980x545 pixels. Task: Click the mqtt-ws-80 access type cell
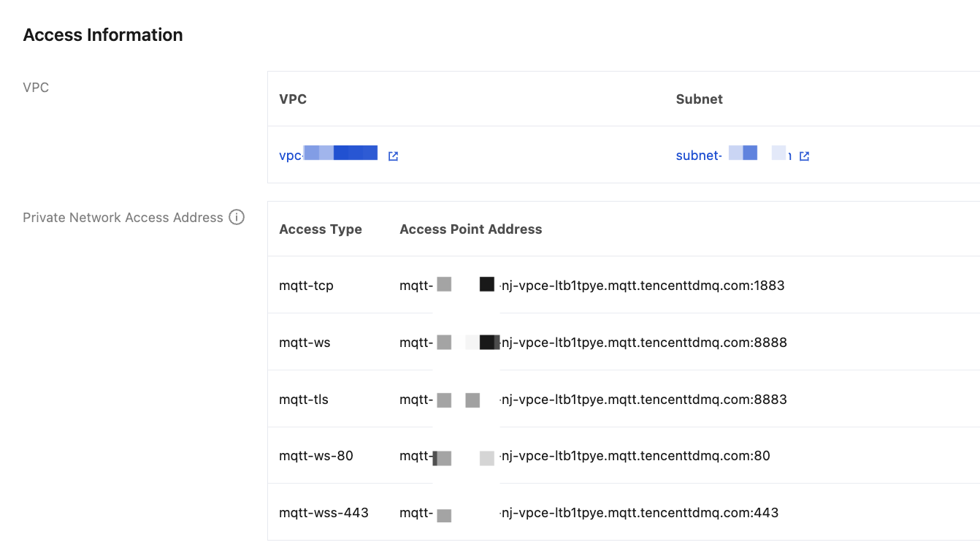(316, 456)
